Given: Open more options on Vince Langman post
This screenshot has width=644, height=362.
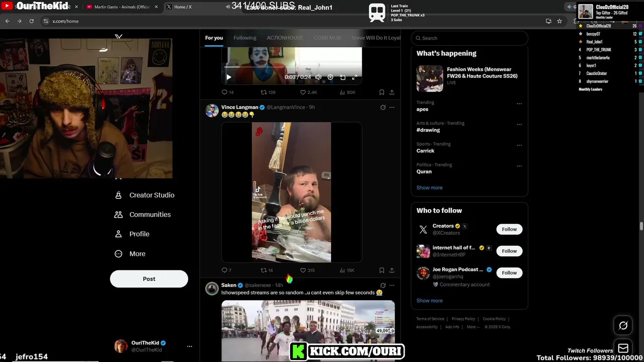Looking at the screenshot, I should click(392, 107).
